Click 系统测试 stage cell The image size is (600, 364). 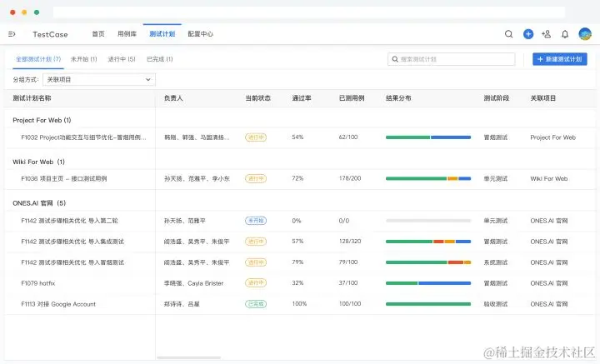tap(496, 262)
